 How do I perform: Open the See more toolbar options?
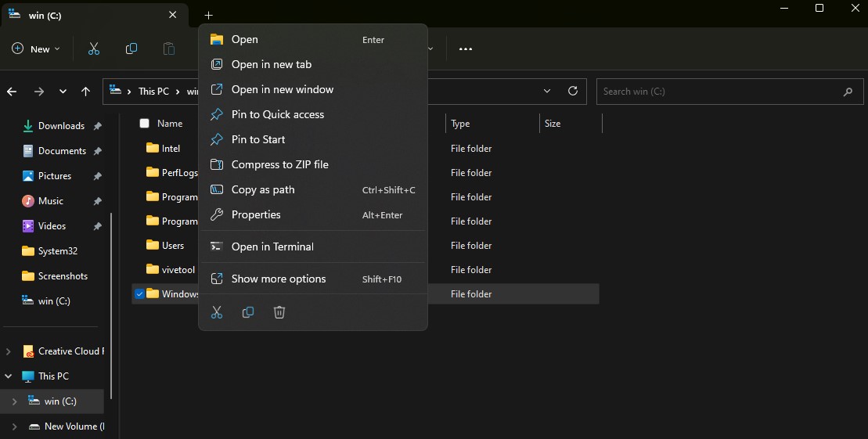coord(466,49)
